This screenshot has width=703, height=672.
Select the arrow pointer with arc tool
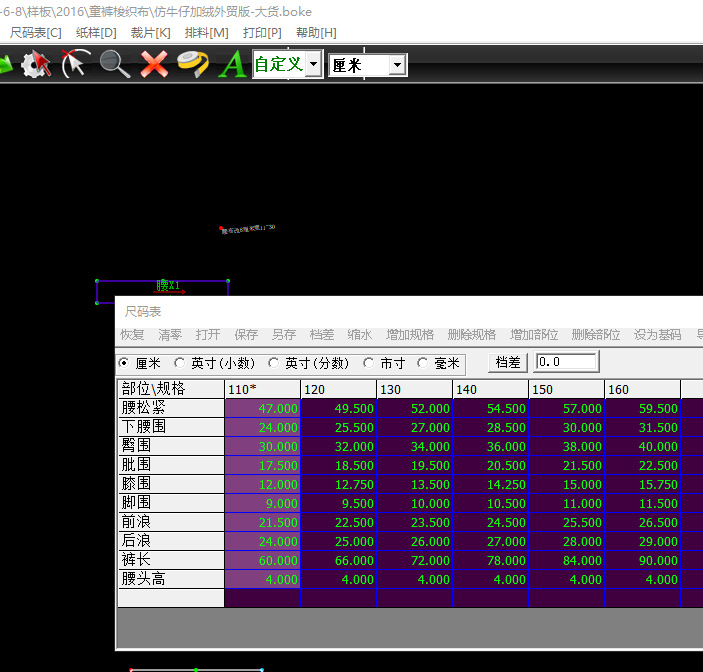coord(75,65)
